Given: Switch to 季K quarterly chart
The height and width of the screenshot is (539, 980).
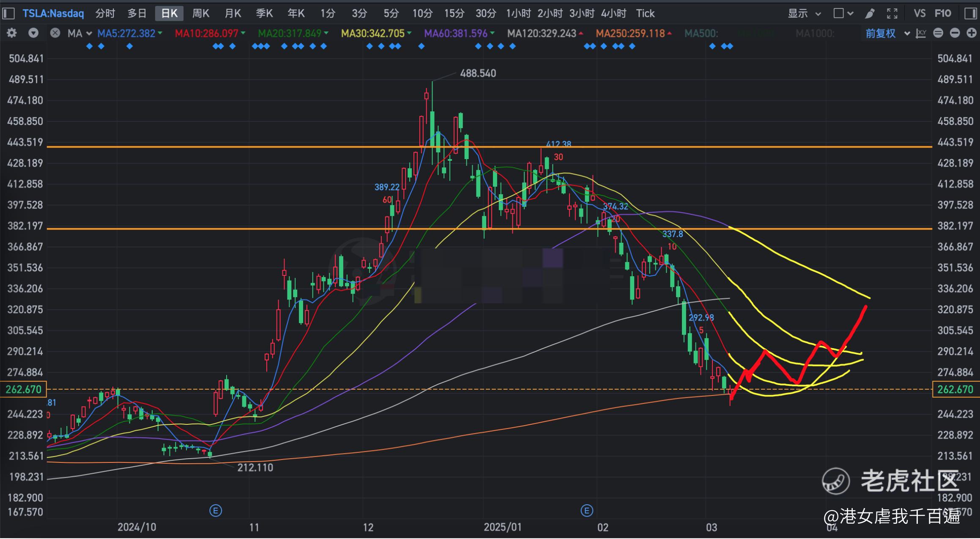Looking at the screenshot, I should (x=264, y=14).
